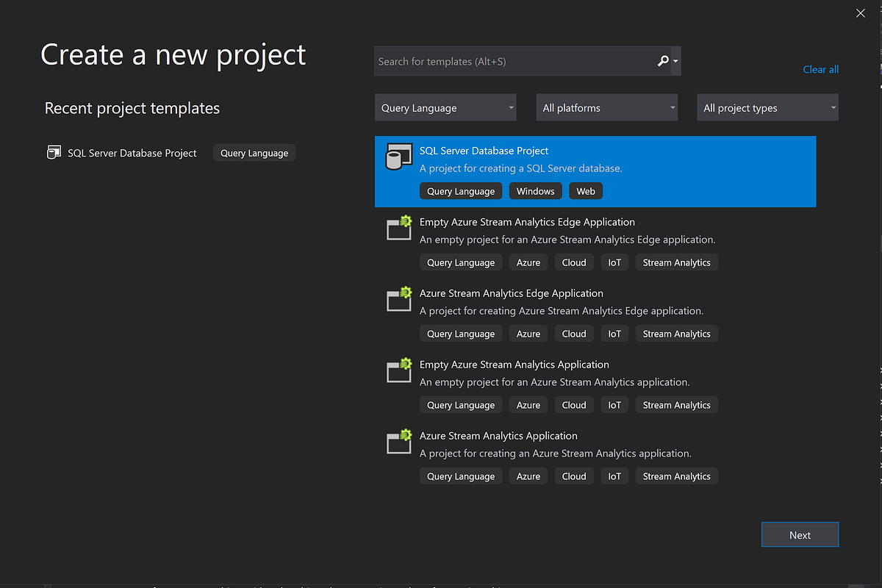
Task: Click the Empty Azure Stream Analytics Application icon
Action: [398, 370]
